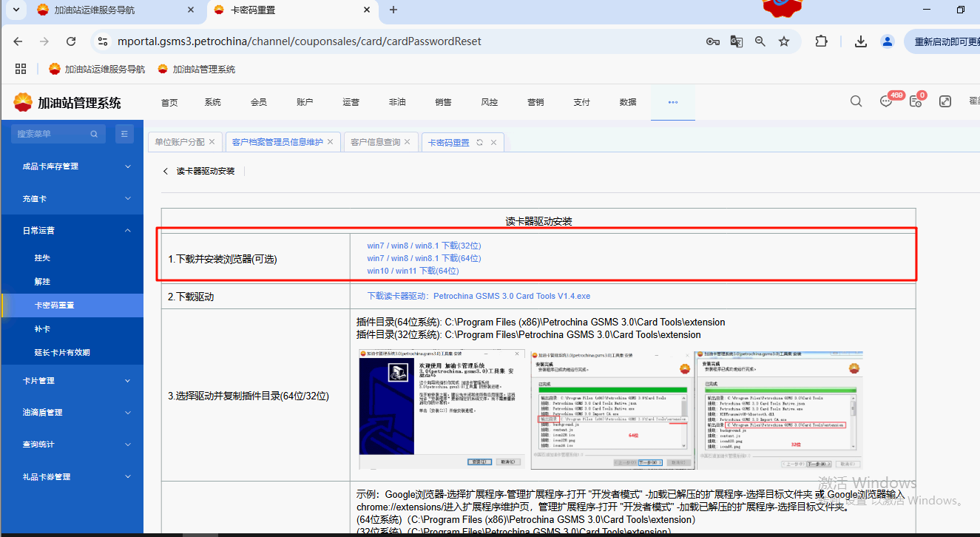Open the messages icon with 469 badge
The width and height of the screenshot is (980, 537).
(886, 102)
